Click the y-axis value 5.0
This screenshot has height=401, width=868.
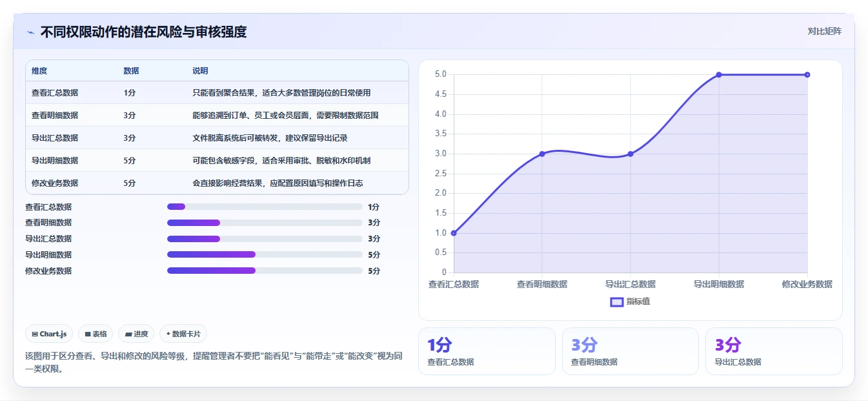tap(441, 74)
